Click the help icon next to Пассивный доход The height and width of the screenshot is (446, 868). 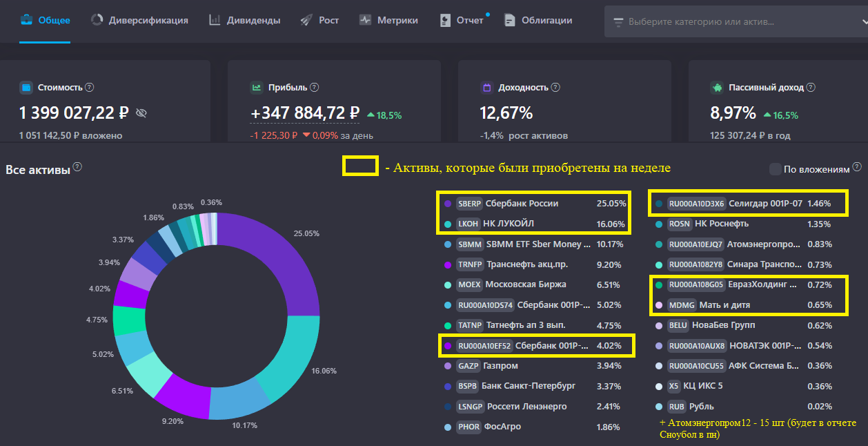(811, 88)
